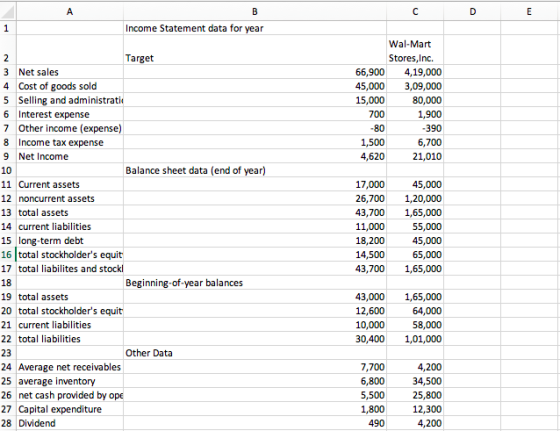Viewport: 560px width, 431px height.
Task: Click Target dividend value 490
Action: pos(255,423)
